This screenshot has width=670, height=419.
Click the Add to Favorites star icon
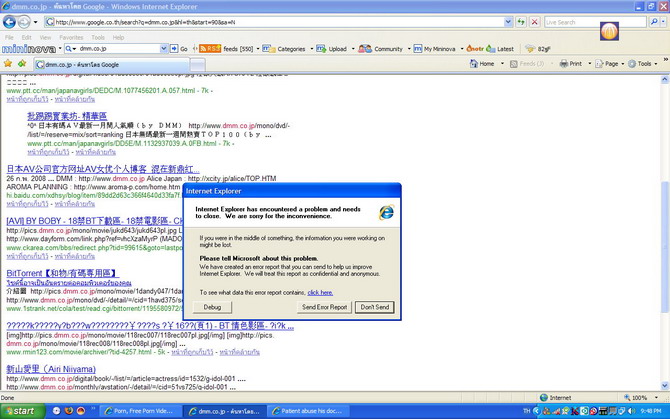22,64
